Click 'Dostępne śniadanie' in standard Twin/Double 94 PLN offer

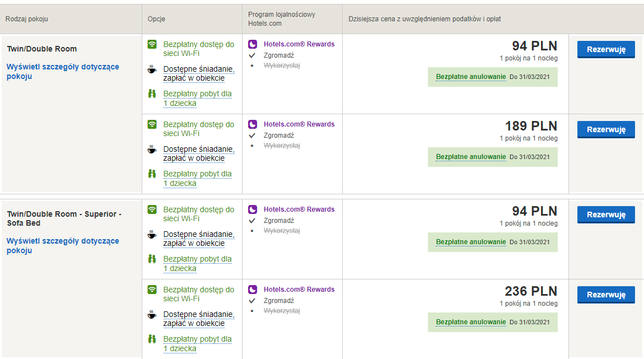pyautogui.click(x=199, y=73)
